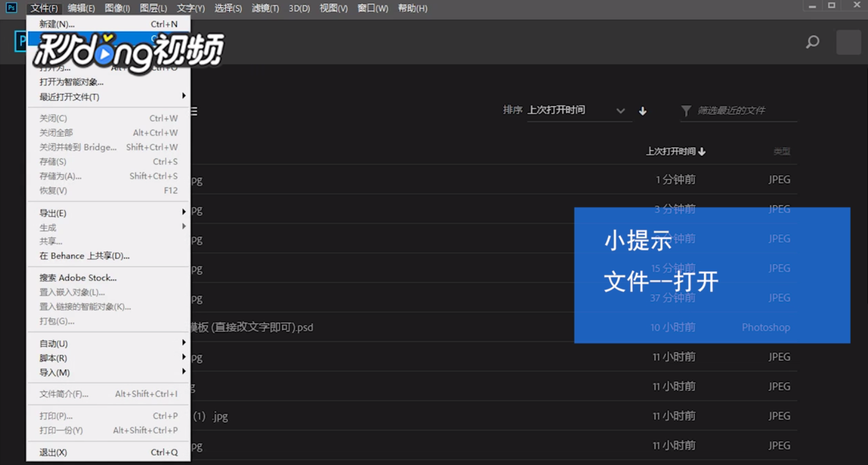Choose 置入嵌入对象(L)... entry

point(108,292)
